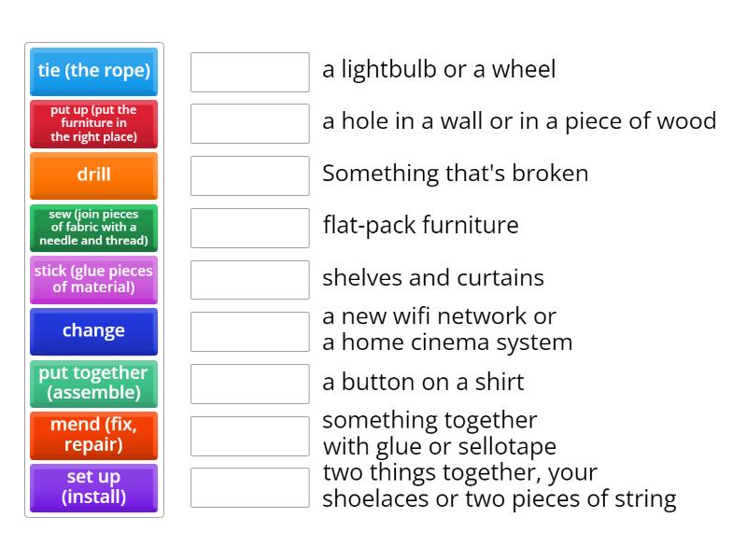Select the pink 'stick (glue pieces of material)' tile
Viewport: 747px width, 560px height.
click(93, 279)
